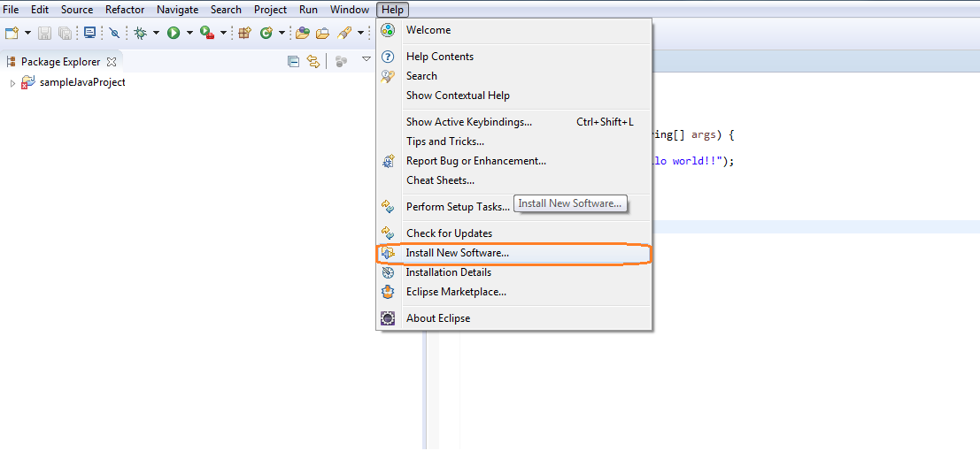The width and height of the screenshot is (980, 451).
Task: Choose Cheat Sheets menu item
Action: point(513,180)
